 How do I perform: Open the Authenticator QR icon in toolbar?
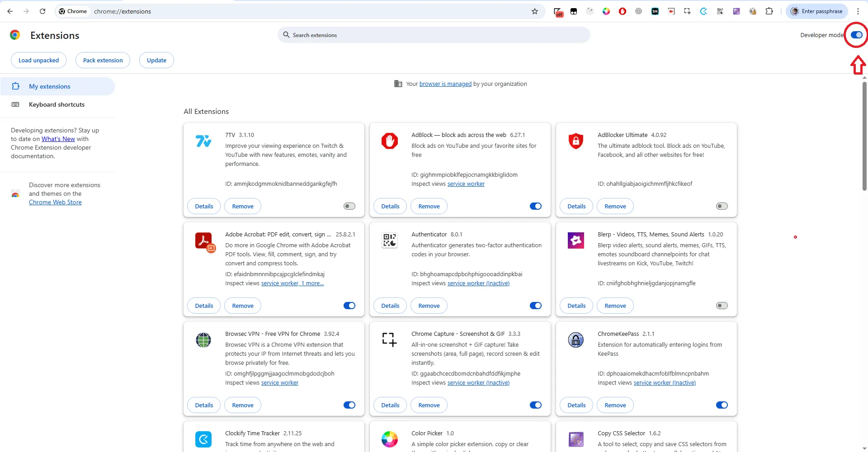pyautogui.click(x=720, y=11)
